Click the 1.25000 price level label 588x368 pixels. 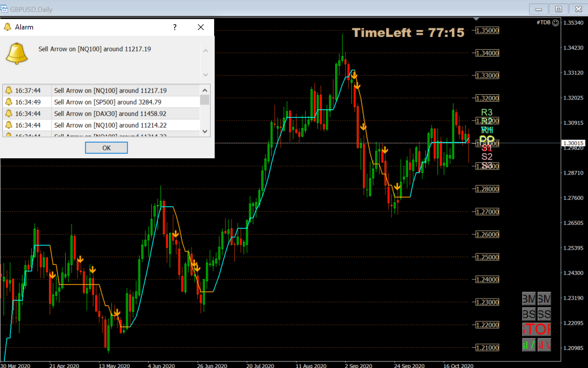pyautogui.click(x=488, y=257)
